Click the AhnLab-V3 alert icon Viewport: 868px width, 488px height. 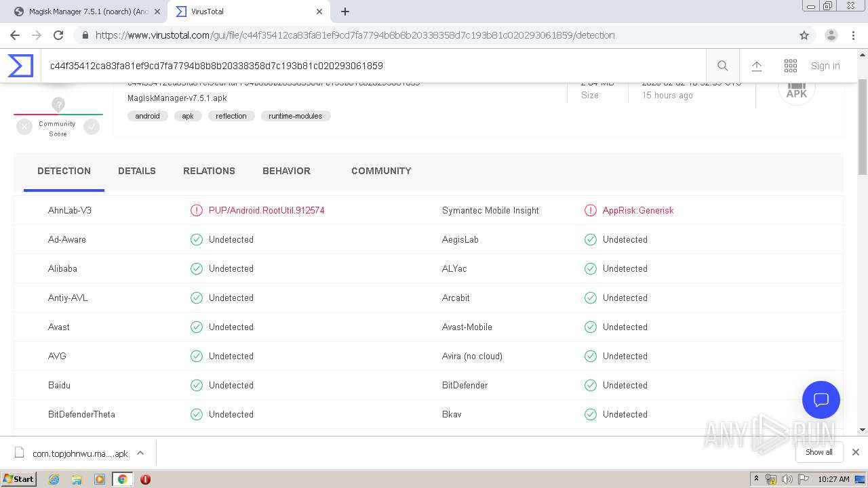click(x=197, y=211)
